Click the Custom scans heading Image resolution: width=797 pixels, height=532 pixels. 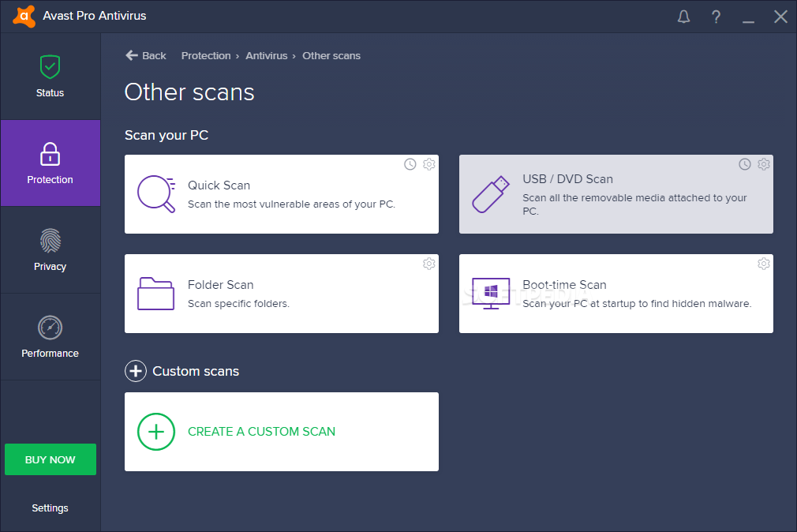pyautogui.click(x=196, y=371)
